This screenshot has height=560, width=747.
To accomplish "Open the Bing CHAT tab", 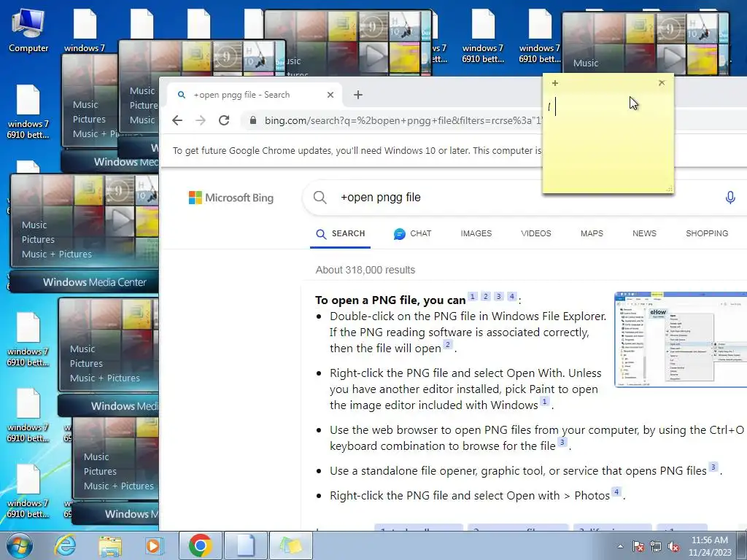I will click(x=413, y=234).
